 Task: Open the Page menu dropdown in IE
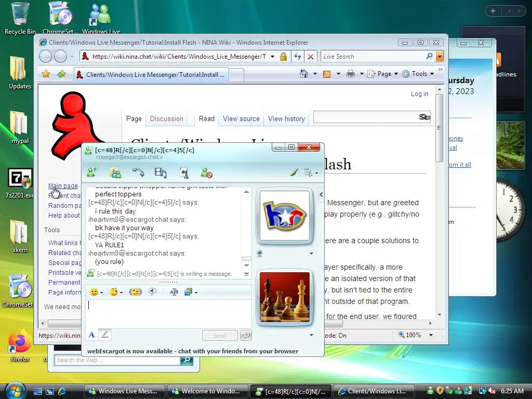tap(382, 74)
